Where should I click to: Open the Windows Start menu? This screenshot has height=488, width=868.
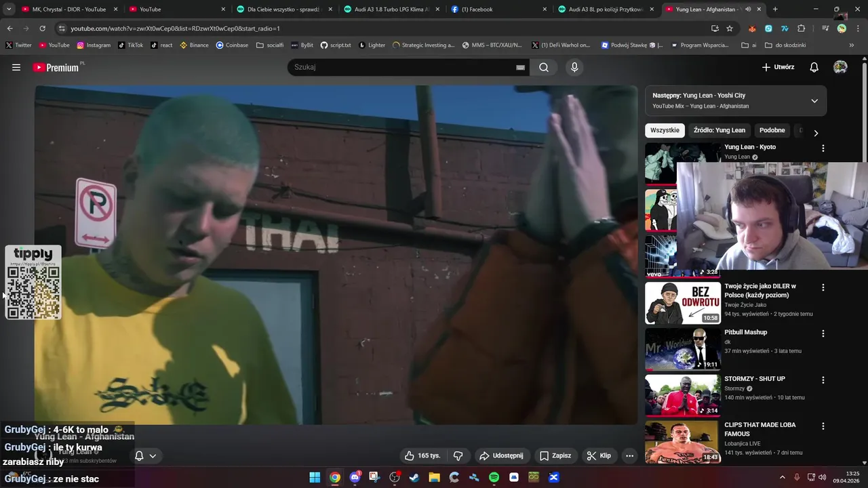click(315, 477)
